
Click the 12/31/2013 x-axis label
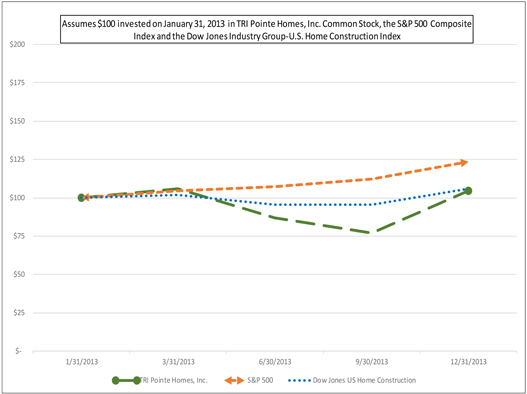pos(469,362)
